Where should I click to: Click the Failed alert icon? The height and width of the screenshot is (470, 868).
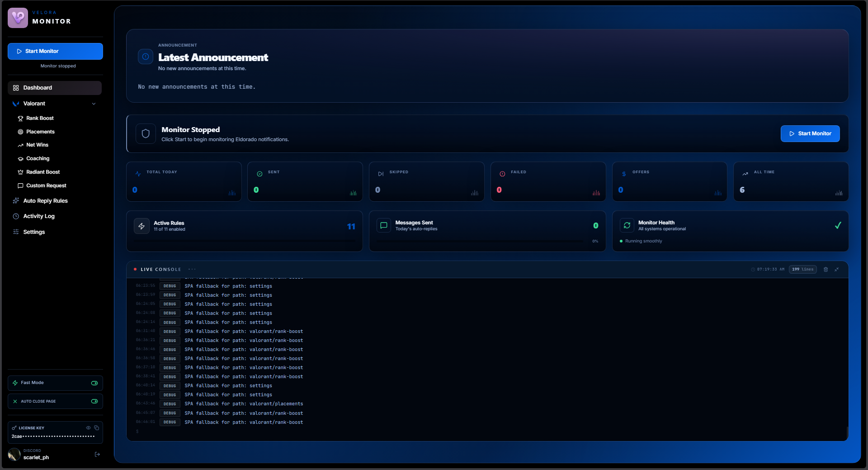pyautogui.click(x=502, y=174)
